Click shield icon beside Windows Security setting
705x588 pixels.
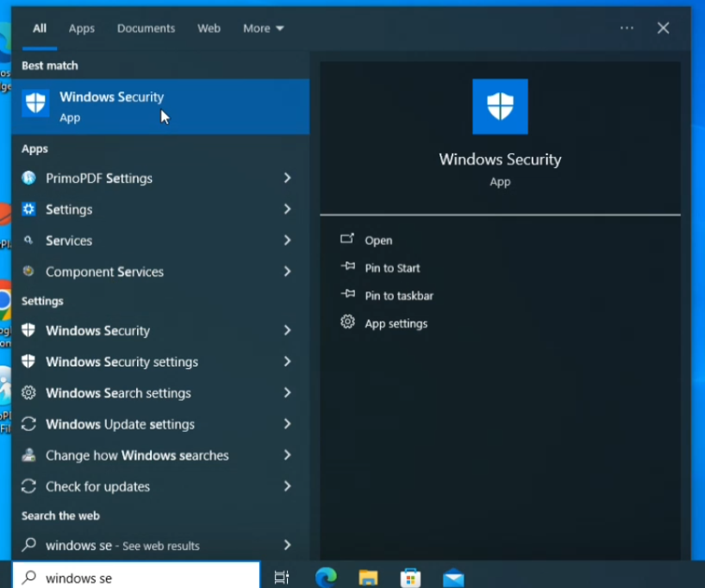tap(28, 330)
